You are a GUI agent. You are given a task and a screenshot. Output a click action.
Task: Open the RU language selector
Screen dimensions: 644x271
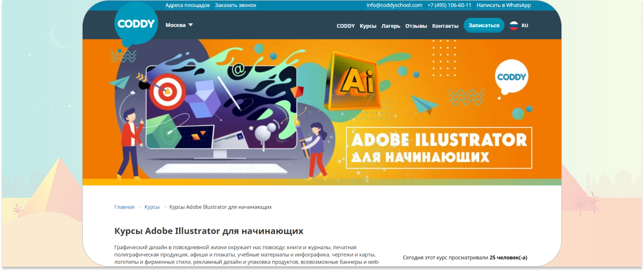[525, 26]
